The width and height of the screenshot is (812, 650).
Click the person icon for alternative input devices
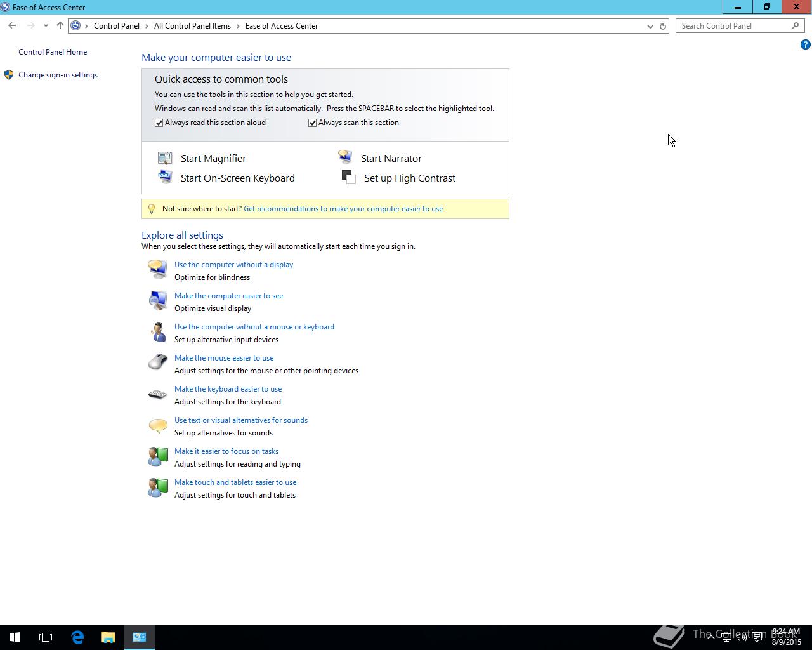157,331
